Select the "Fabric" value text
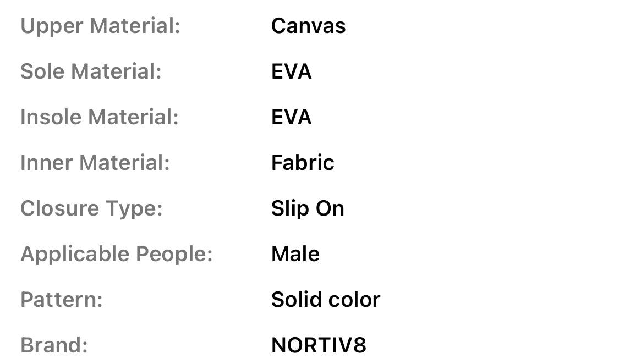The height and width of the screenshot is (364, 619). pyautogui.click(x=303, y=163)
